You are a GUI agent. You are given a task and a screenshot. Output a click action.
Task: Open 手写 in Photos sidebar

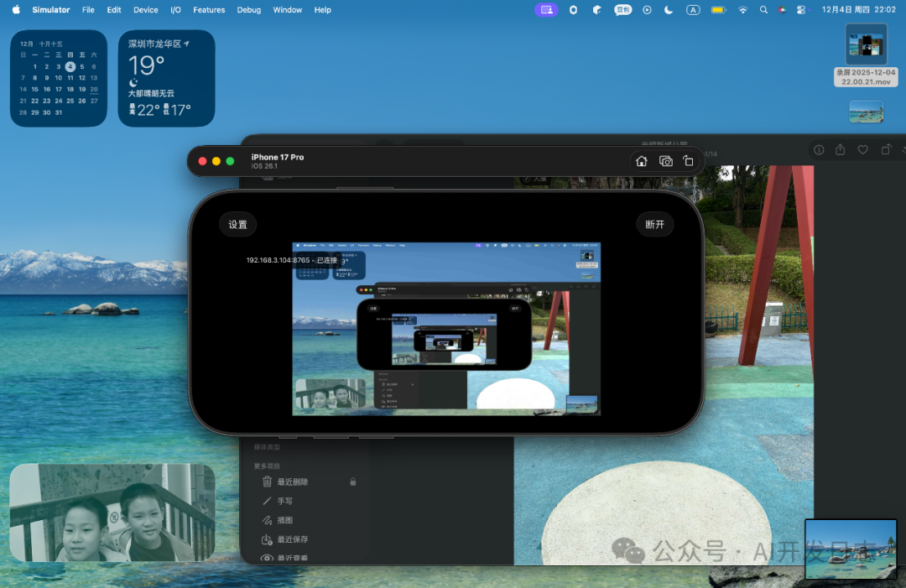(285, 501)
